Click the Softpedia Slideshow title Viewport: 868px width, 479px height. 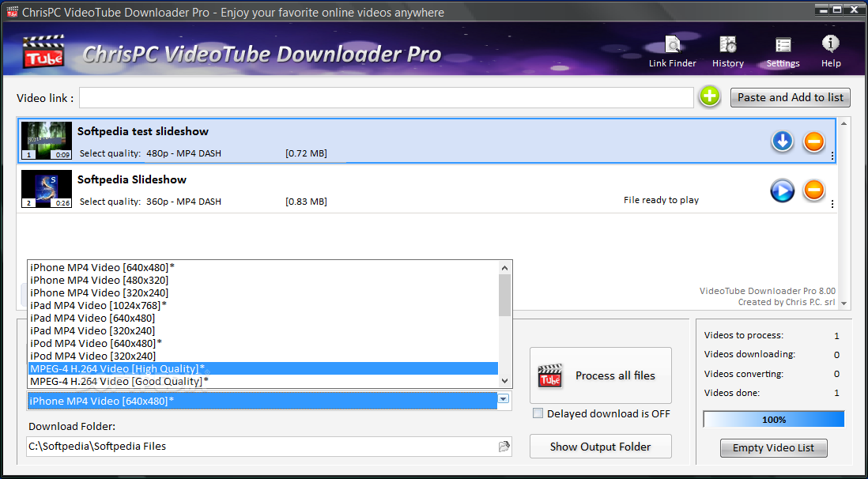pos(132,179)
